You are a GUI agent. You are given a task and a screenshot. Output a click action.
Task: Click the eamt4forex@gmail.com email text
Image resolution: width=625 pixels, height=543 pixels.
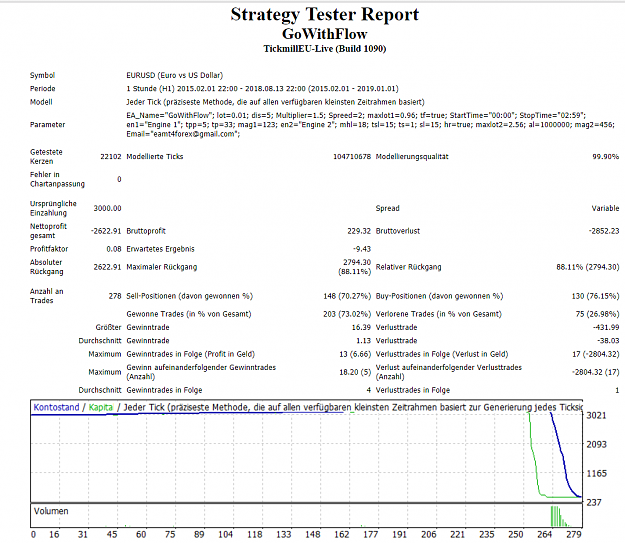196,134
